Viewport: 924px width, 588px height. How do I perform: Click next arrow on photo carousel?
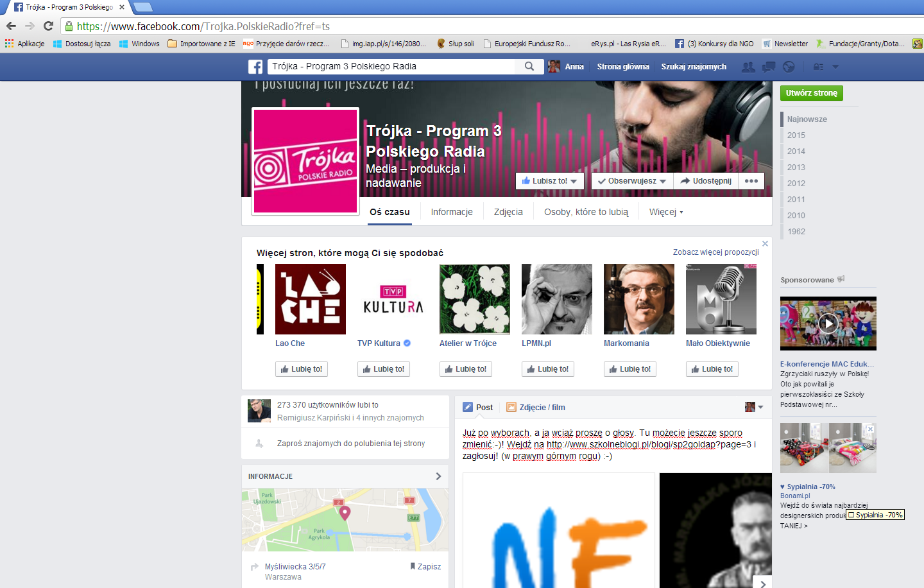[762, 584]
